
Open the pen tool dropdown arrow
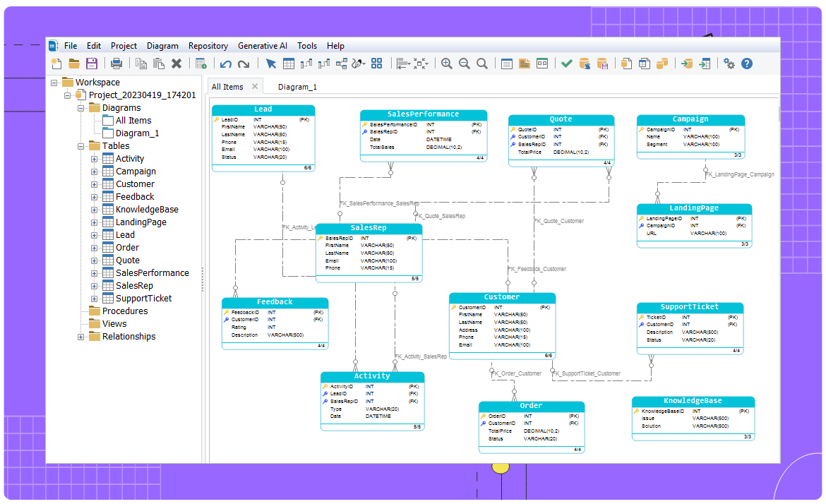[364, 64]
